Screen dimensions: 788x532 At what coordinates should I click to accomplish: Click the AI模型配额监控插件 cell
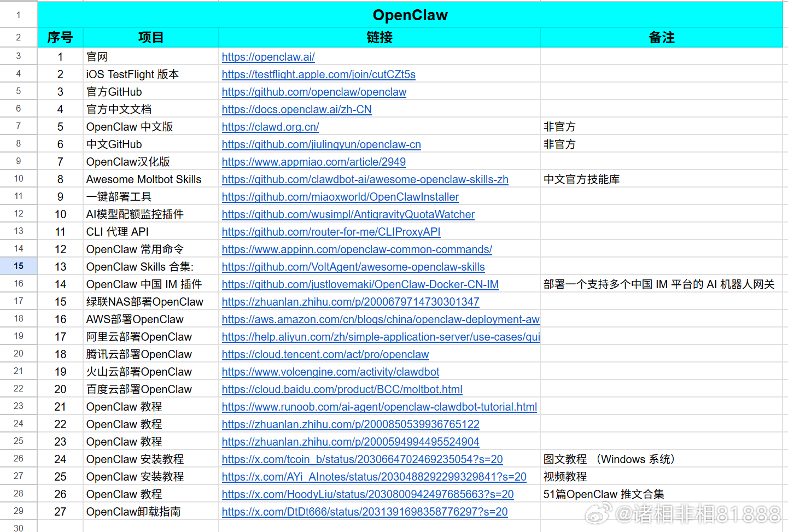tap(151, 214)
